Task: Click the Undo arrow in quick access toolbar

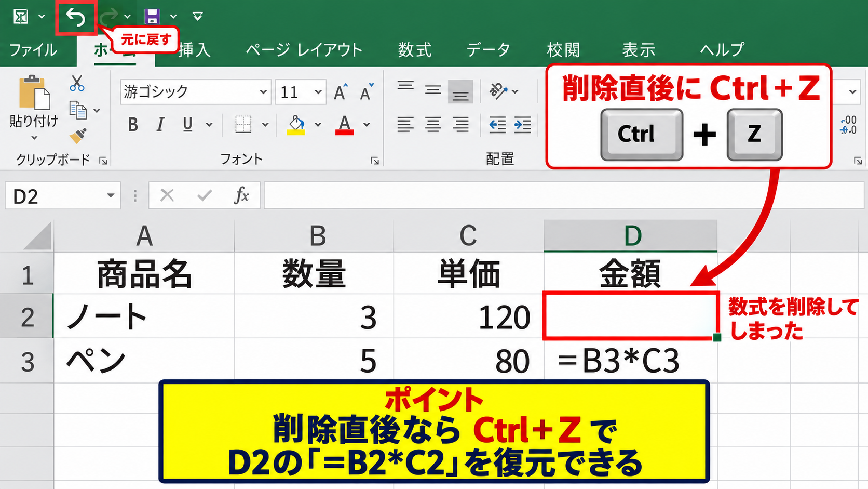Action: pos(76,18)
